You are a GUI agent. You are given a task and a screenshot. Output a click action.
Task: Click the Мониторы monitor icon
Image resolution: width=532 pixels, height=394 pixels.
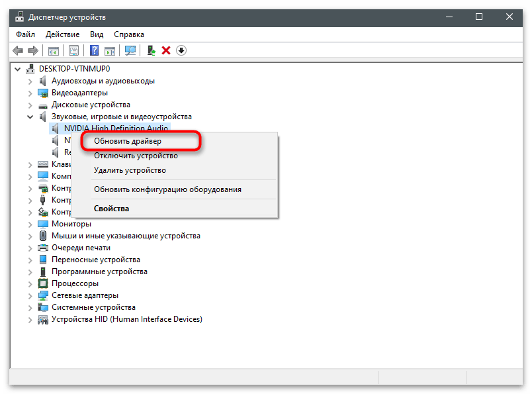pos(43,224)
